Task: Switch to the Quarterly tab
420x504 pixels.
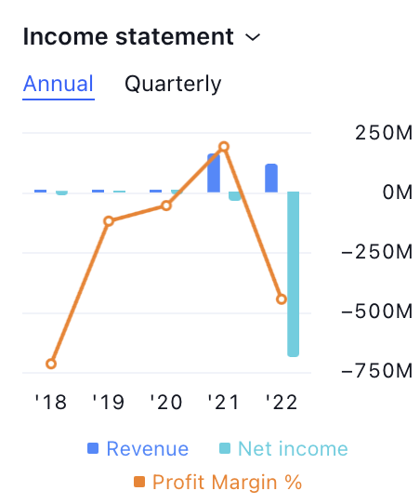Action: [x=173, y=85]
